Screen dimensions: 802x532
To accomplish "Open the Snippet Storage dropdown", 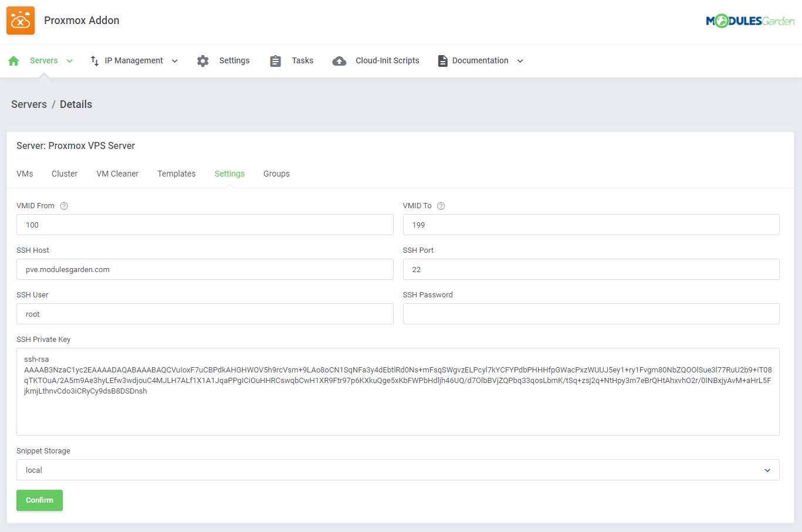I will 397,470.
